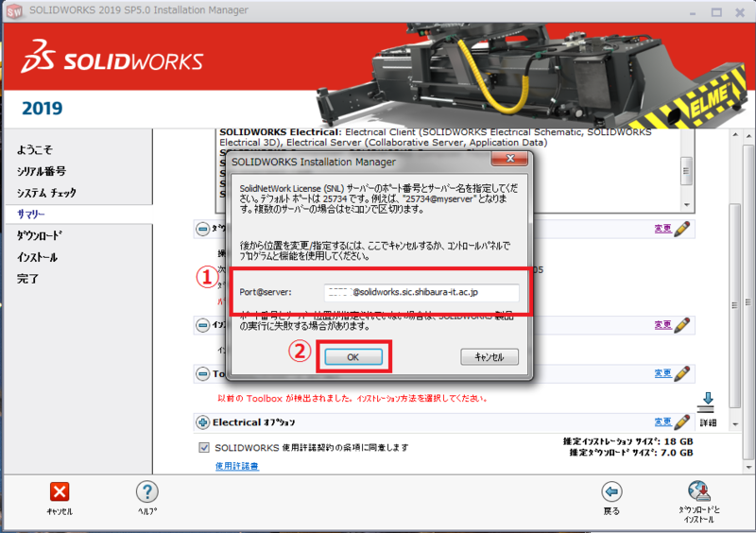Image resolution: width=756 pixels, height=533 pixels.
Task: Click the red X Cancel icon at bottom left
Action: tap(59, 491)
